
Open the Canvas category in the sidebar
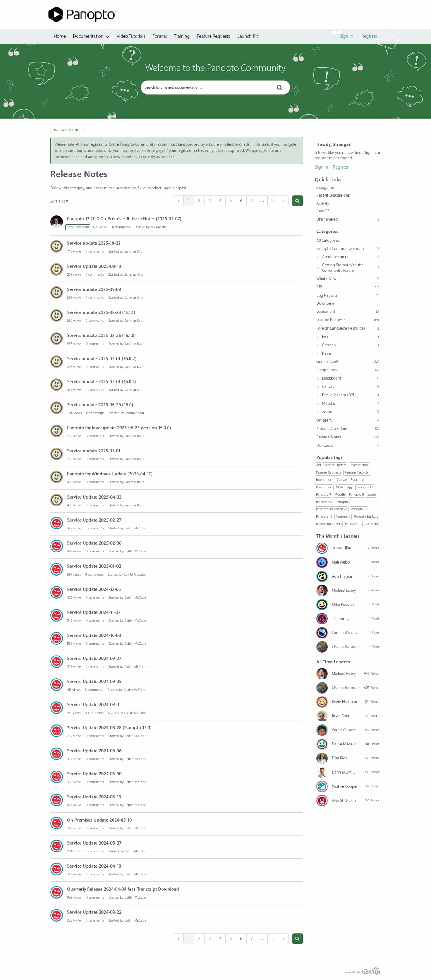[328, 386]
